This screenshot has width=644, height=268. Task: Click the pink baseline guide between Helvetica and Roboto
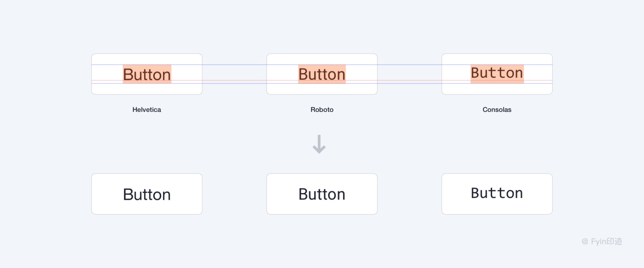(234, 80)
